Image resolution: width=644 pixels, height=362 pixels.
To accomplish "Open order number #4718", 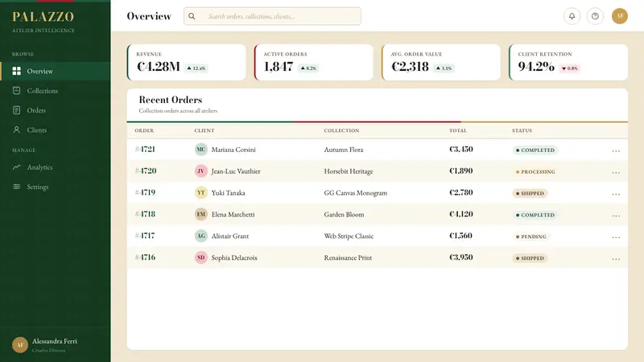I will 145,214.
